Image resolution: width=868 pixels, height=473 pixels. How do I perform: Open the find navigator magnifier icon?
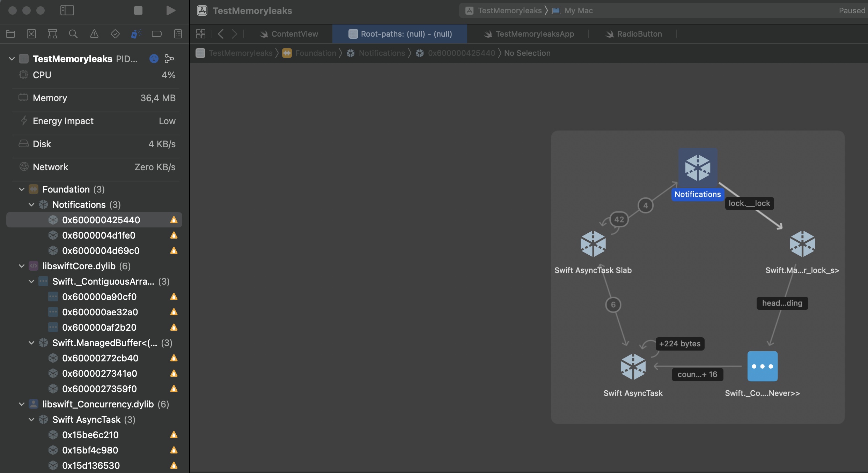[73, 34]
